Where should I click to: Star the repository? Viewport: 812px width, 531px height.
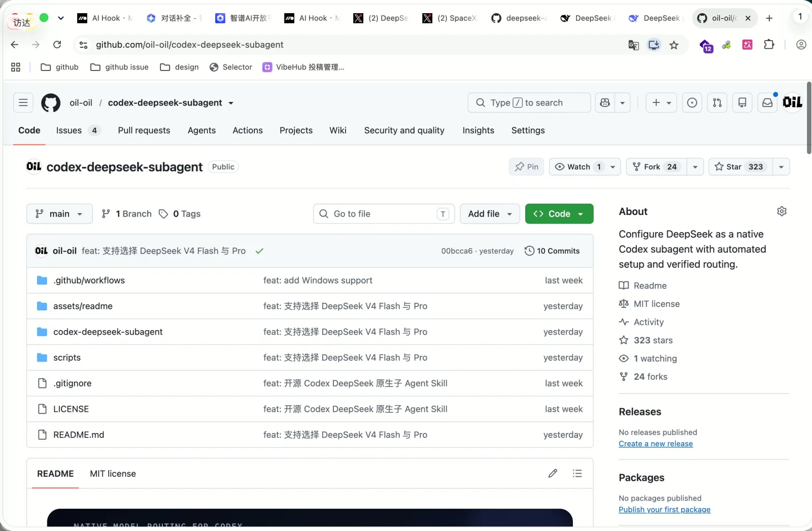[x=740, y=167]
